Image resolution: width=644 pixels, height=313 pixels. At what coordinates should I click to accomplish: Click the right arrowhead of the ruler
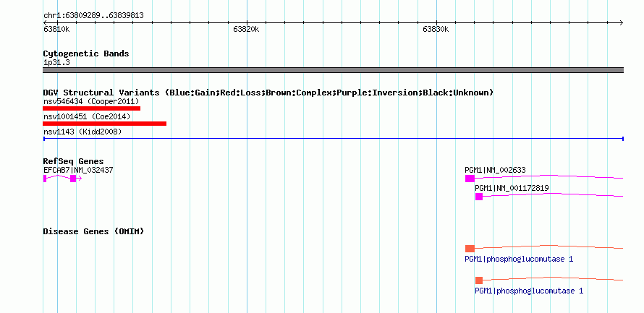pyautogui.click(x=622, y=22)
